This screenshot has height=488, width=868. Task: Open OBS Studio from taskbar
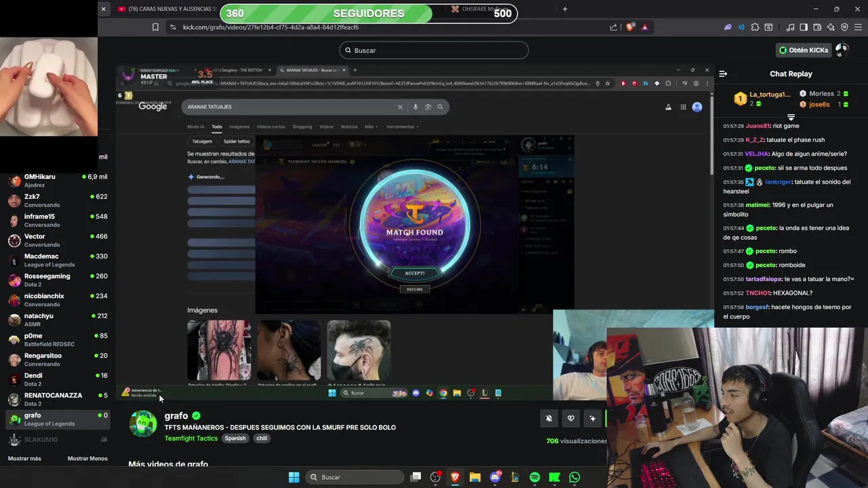435,477
